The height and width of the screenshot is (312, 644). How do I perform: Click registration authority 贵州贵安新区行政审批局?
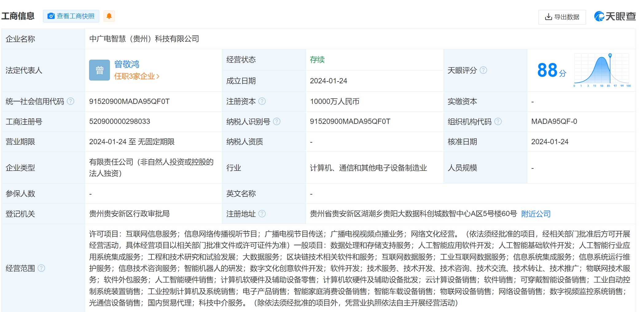129,214
